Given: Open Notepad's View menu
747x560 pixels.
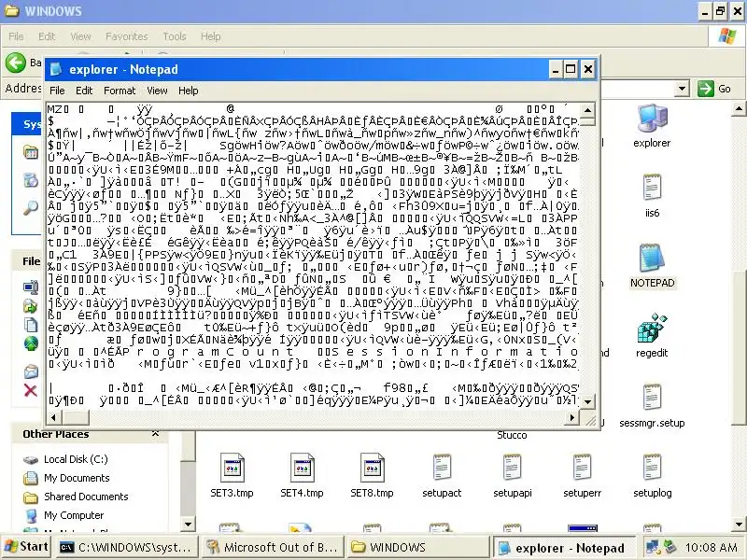Looking at the screenshot, I should point(157,91).
